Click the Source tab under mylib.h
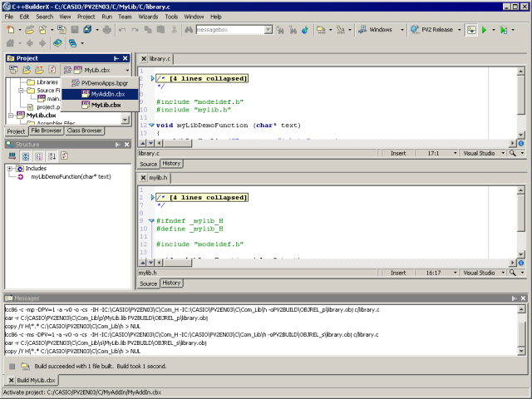The width and height of the screenshot is (532, 399). pos(149,283)
